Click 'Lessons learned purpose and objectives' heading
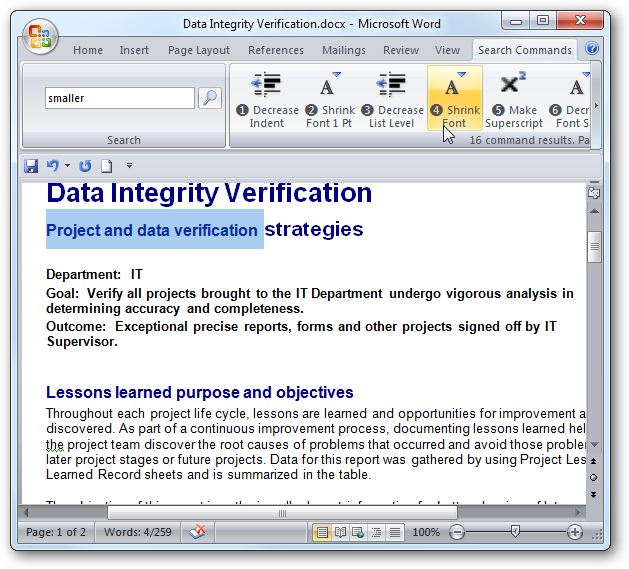Image resolution: width=629 pixels, height=569 pixels. 200,392
